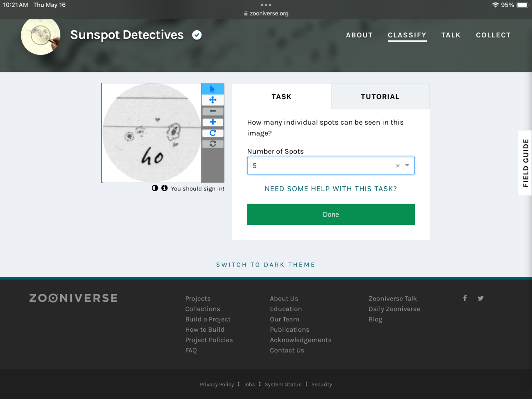Open Build a Project link
Image resolution: width=532 pixels, height=399 pixels.
208,319
